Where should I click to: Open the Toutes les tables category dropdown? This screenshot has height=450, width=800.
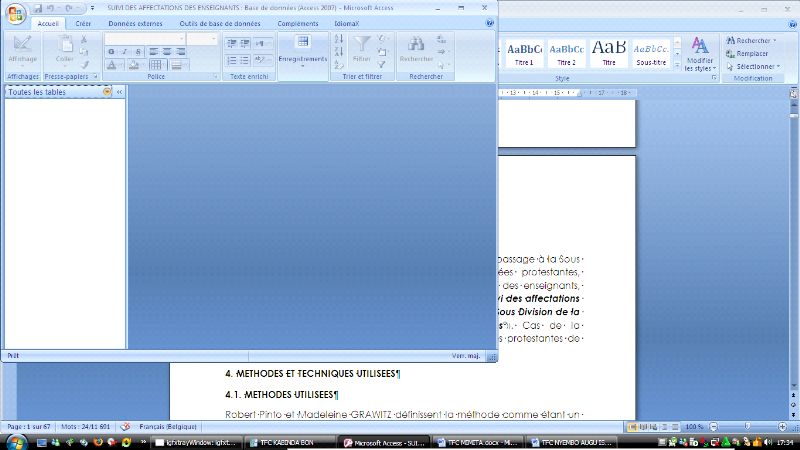107,92
